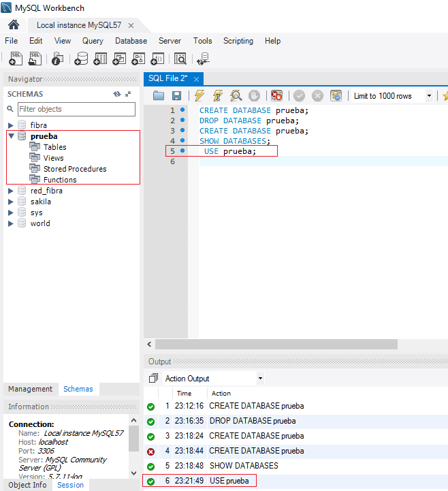Collapse the schemas panel using the arrows icon
Screen dimensions: 448x491
[128, 94]
